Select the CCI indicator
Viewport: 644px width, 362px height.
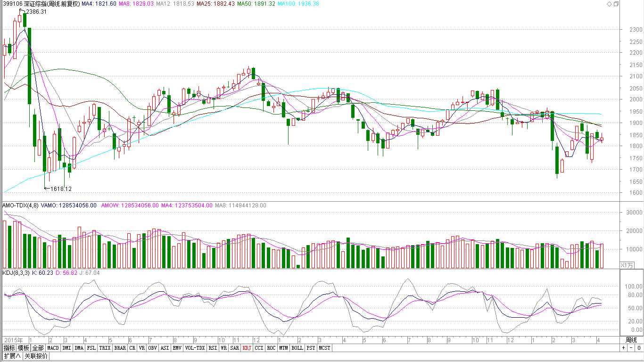click(x=259, y=348)
